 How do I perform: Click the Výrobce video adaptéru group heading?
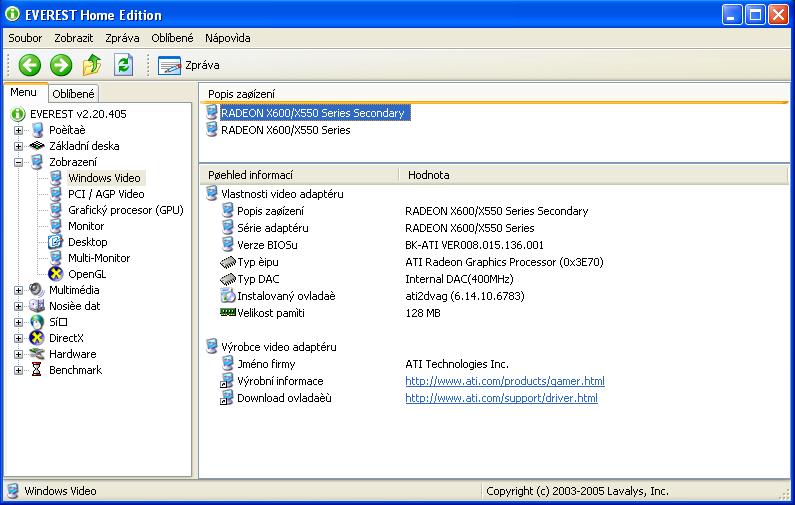[x=279, y=347]
